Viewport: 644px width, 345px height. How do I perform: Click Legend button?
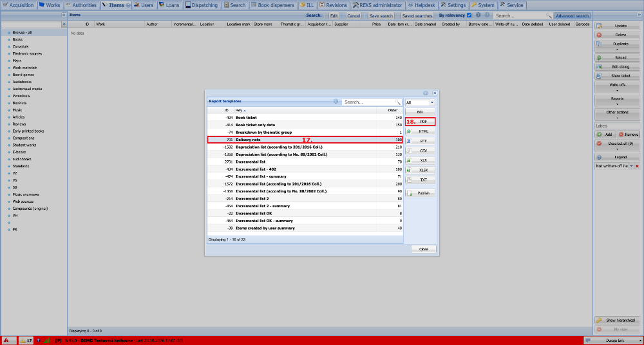coord(618,157)
